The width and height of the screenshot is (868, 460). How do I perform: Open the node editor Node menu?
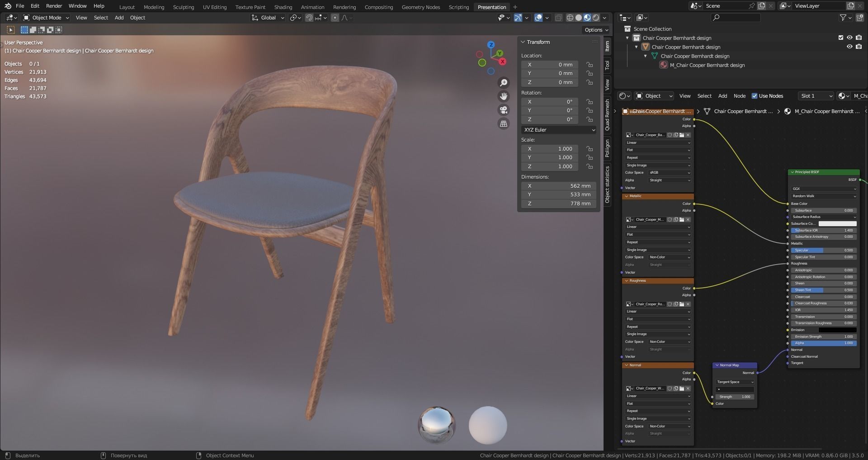point(740,96)
